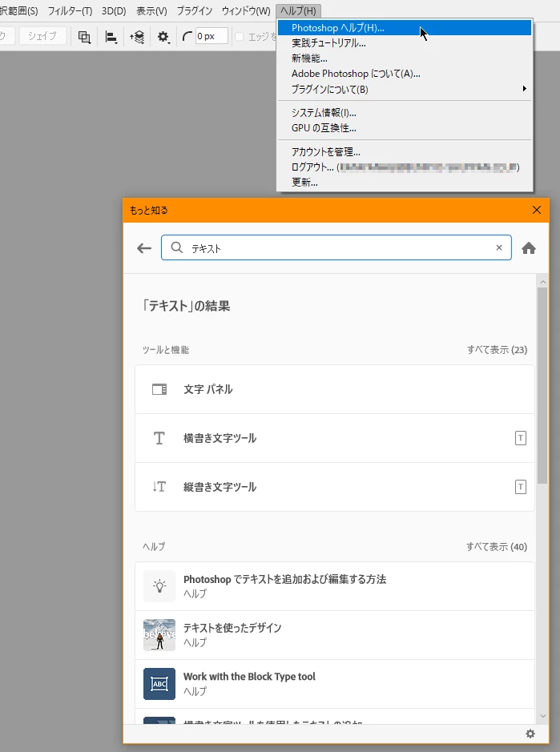This screenshot has height=752, width=560.
Task: Click the path operations icon in options bar
Action: 84,37
